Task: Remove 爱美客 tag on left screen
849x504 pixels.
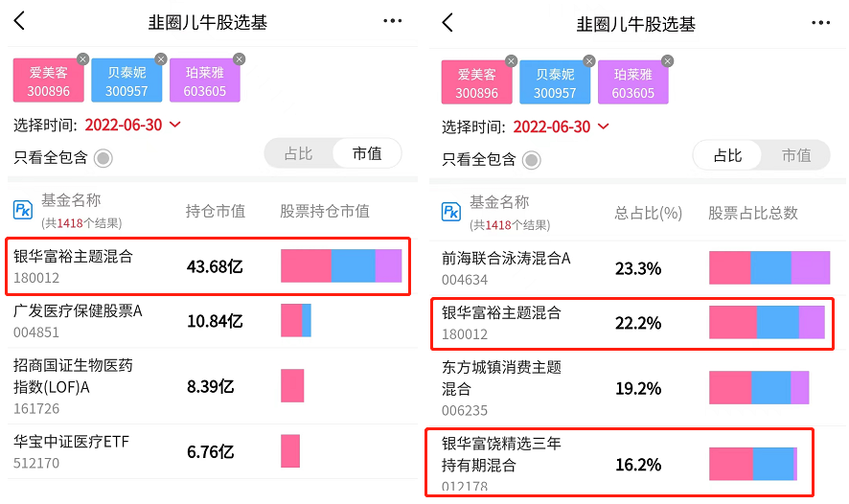Action: pyautogui.click(x=82, y=59)
